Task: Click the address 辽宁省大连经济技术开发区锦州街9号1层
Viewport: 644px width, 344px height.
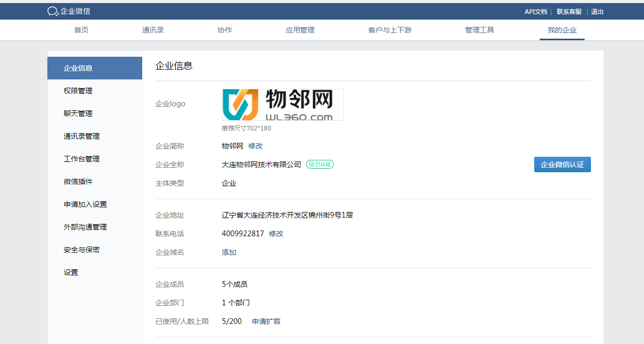Action: coord(287,215)
